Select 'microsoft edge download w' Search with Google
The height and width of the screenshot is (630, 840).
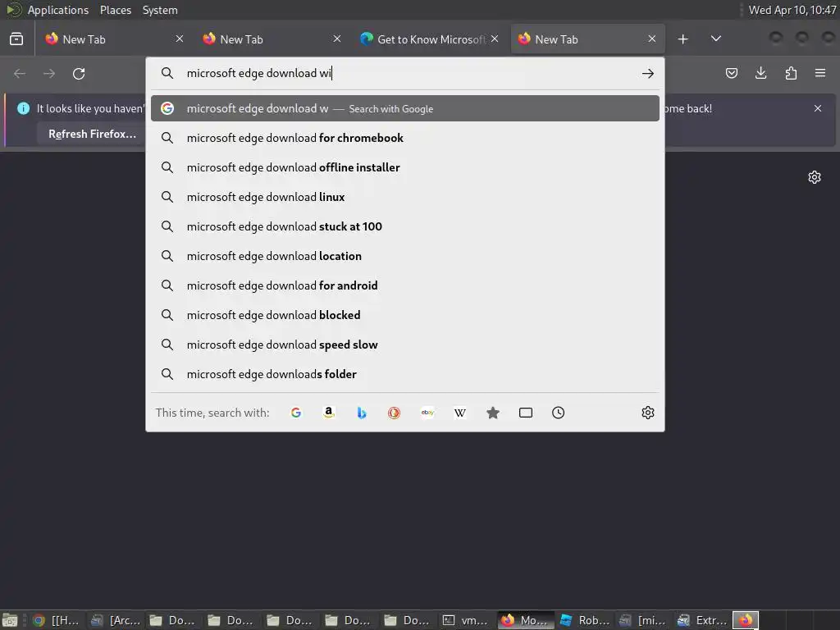(405, 108)
